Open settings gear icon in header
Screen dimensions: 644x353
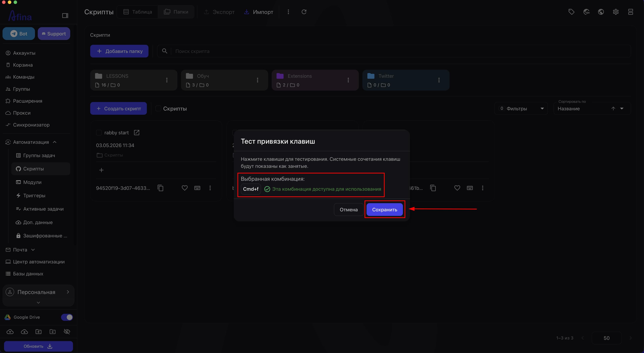(x=616, y=12)
